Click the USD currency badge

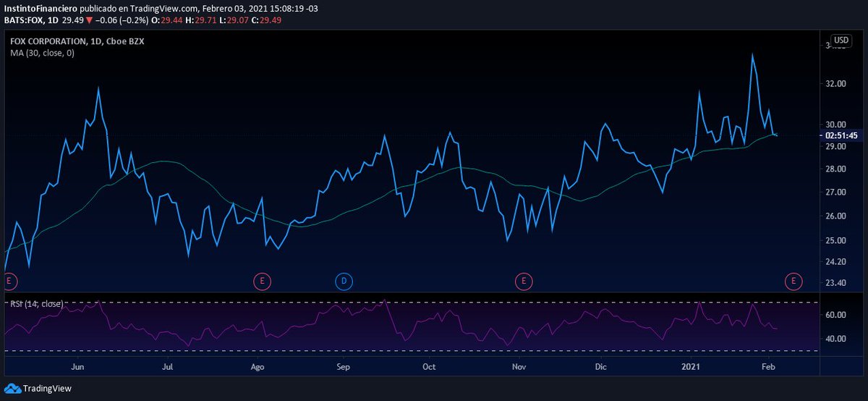pyautogui.click(x=841, y=40)
